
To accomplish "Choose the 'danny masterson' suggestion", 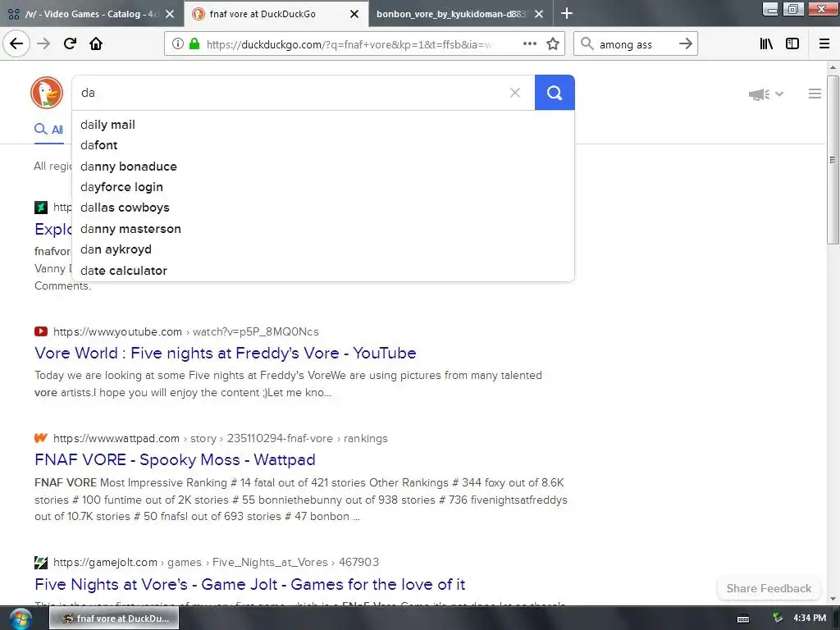I will pos(323,229).
